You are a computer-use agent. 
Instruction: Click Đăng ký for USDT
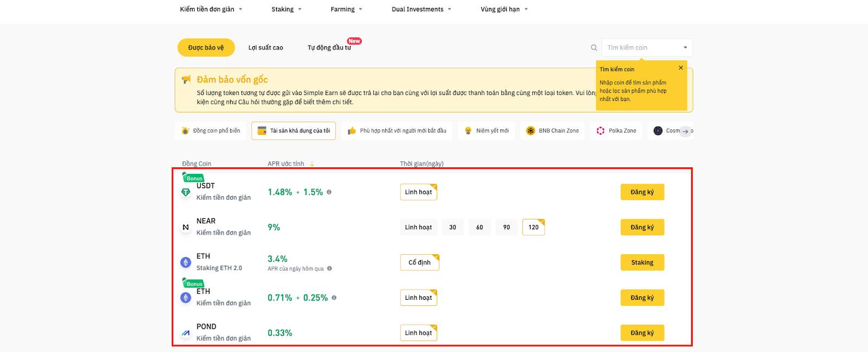coord(642,192)
